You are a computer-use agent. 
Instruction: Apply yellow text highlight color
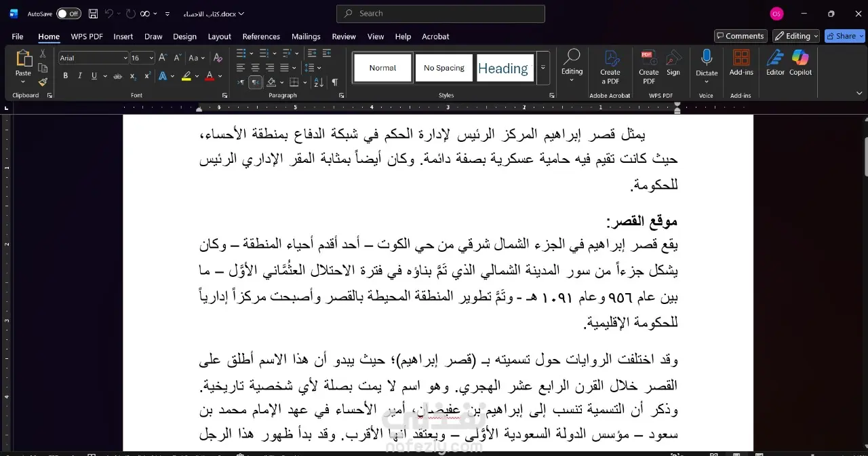coord(186,76)
